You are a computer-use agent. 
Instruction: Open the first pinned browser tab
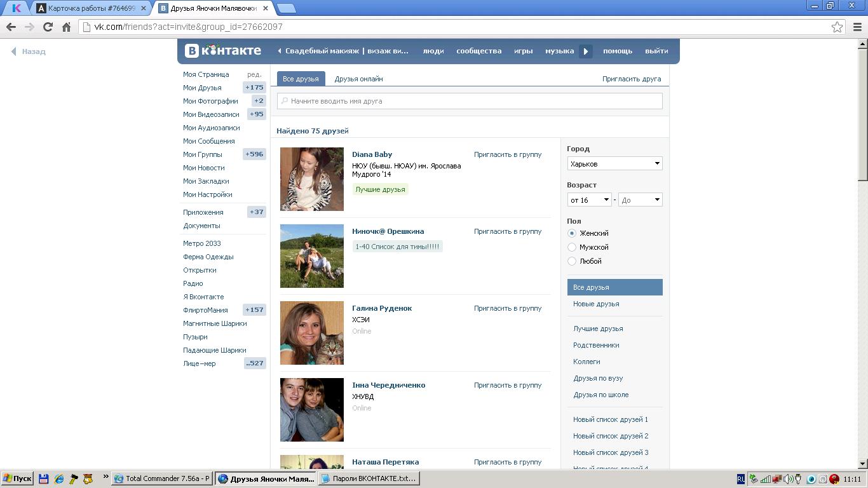[x=16, y=8]
